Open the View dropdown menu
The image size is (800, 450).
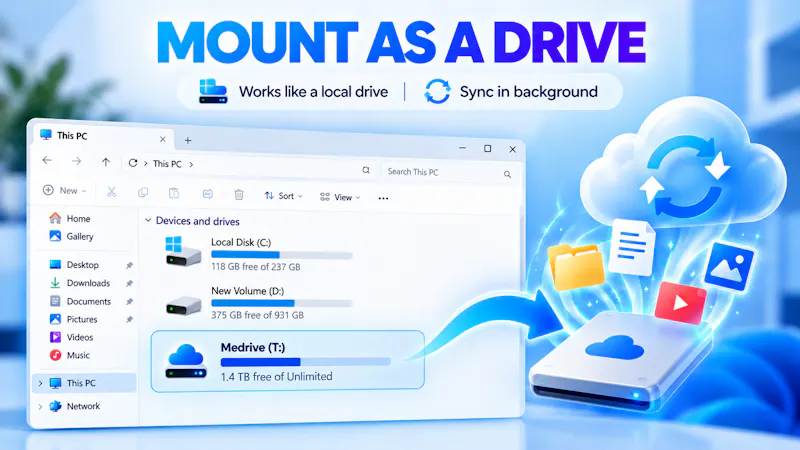[x=340, y=197]
